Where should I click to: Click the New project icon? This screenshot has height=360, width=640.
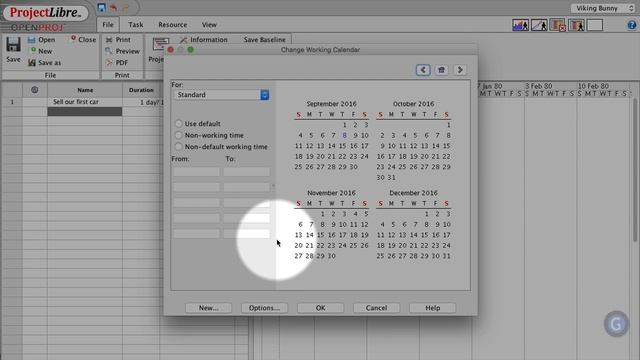tap(33, 51)
